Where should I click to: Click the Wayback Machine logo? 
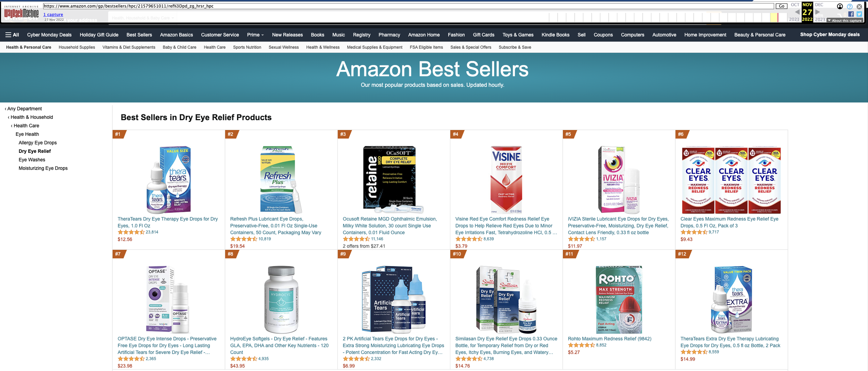tap(21, 14)
